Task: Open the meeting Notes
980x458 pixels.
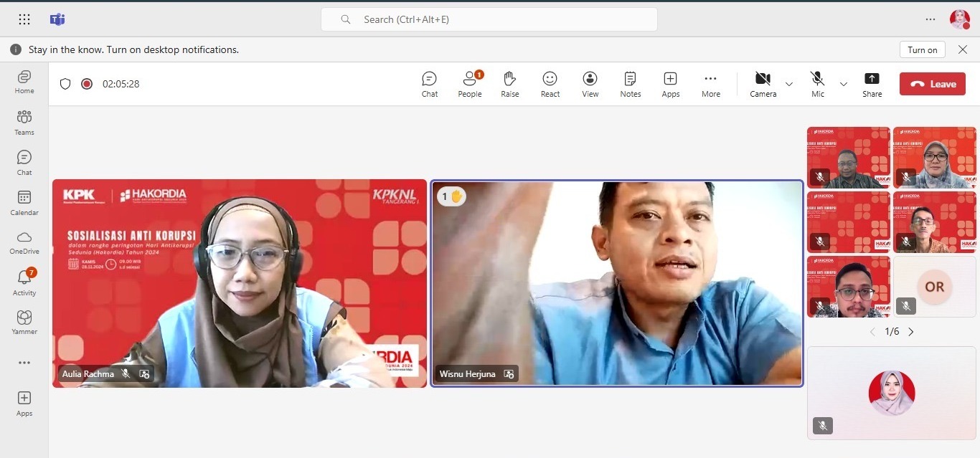Action: pyautogui.click(x=630, y=84)
